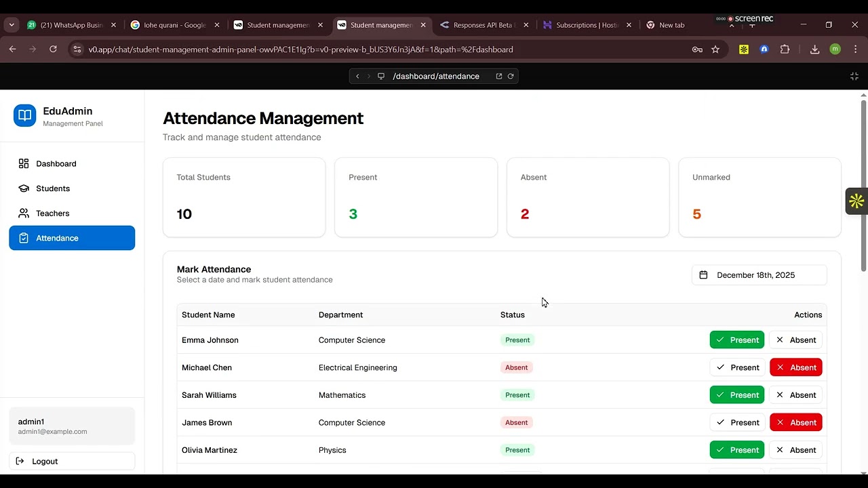Screen dimensions: 868x488
Task: Click the admin1 user profile box
Action: pos(72,426)
